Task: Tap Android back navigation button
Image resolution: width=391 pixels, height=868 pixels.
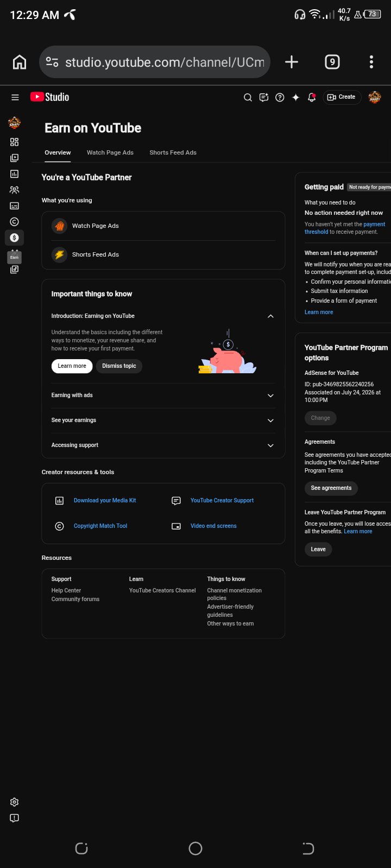Action: click(308, 848)
